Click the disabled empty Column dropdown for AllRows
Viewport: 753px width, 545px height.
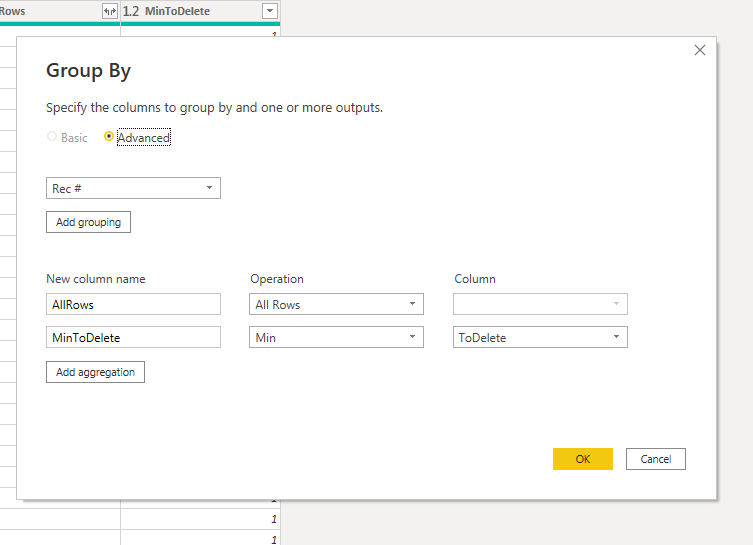click(540, 304)
